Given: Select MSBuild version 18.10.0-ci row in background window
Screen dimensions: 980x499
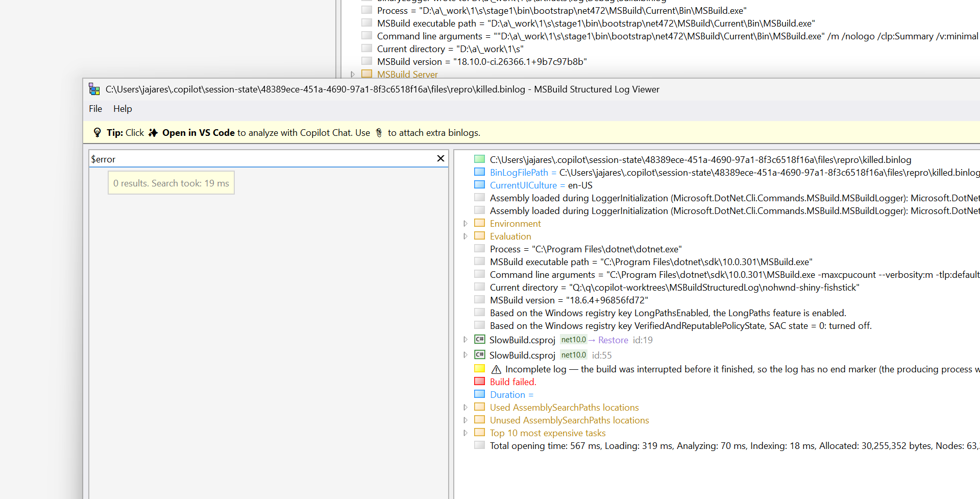Looking at the screenshot, I should (x=482, y=62).
